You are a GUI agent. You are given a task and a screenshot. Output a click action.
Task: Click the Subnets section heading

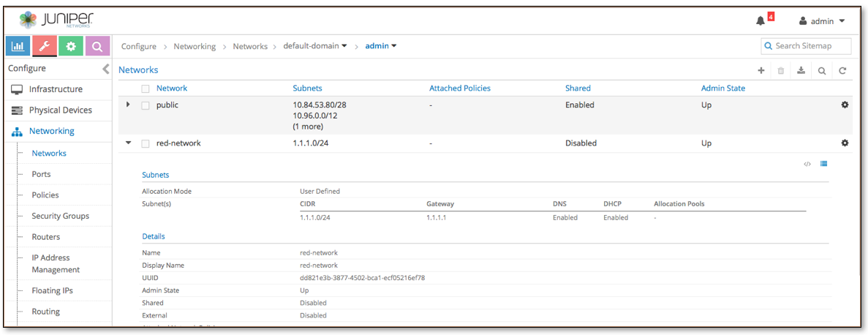pos(156,175)
